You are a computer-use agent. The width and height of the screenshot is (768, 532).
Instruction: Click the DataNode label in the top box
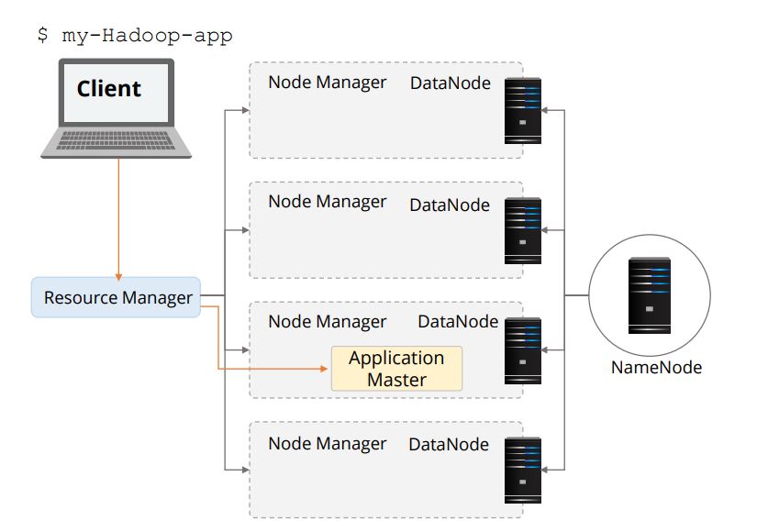[450, 83]
